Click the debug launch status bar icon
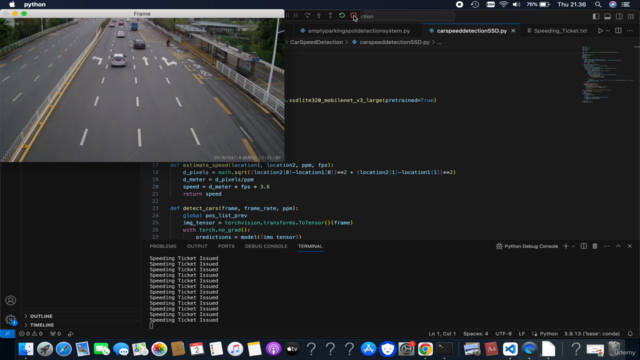 71,333
